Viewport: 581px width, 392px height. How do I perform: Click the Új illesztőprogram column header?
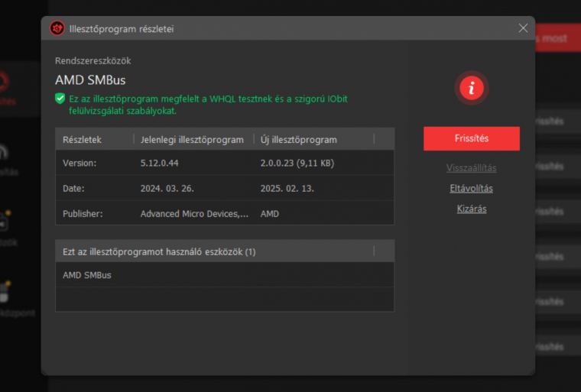[298, 140]
